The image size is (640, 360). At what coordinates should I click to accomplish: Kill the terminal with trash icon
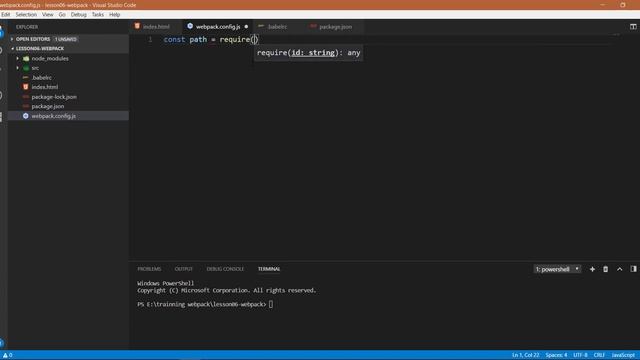click(606, 269)
